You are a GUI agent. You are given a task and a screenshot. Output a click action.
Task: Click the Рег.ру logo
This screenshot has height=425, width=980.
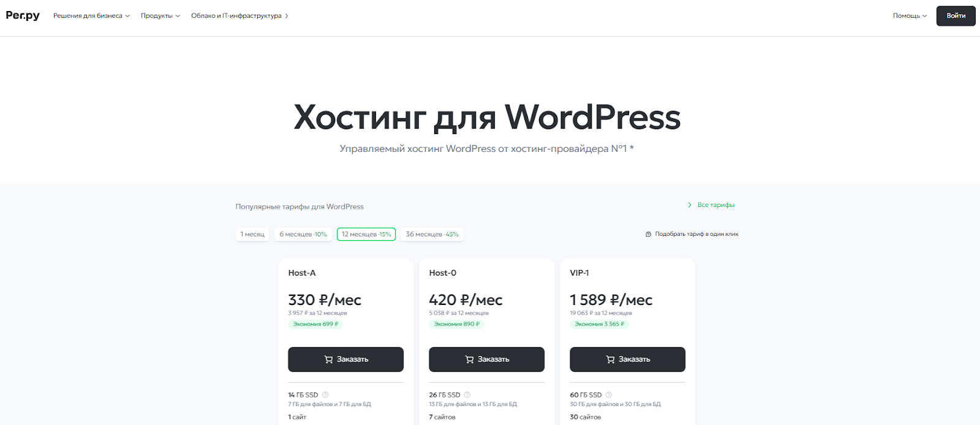pos(23,15)
